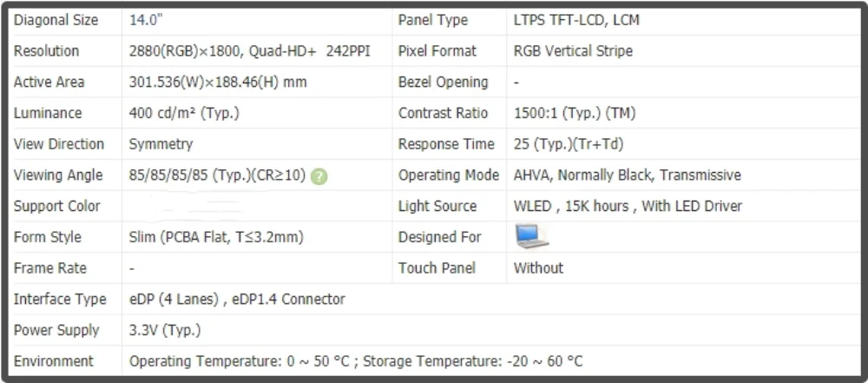This screenshot has width=868, height=383.
Task: Click the laptop icon in Designed For row
Action: (x=531, y=236)
